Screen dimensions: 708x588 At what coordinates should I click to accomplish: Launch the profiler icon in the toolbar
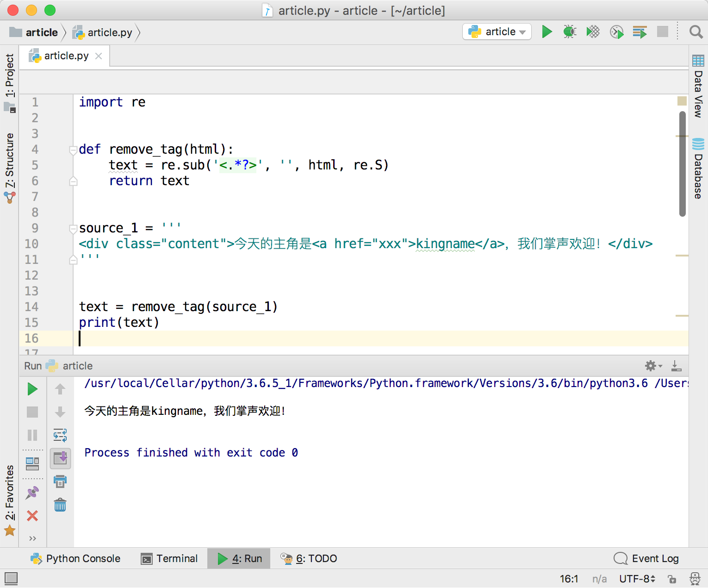616,31
